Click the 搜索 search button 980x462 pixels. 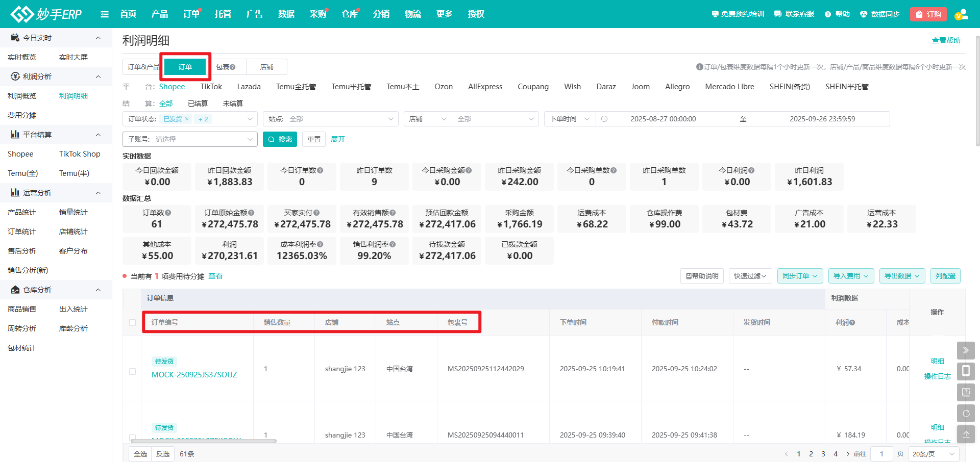click(280, 139)
